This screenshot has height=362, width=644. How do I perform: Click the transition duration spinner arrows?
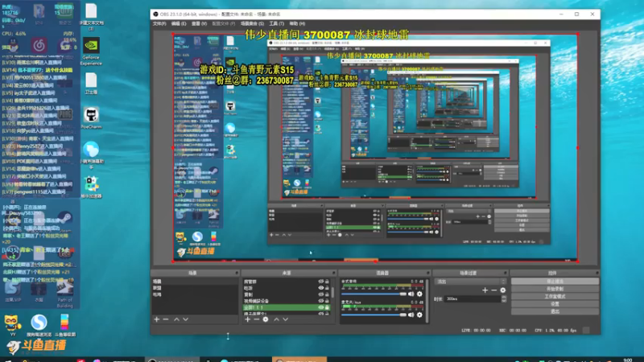point(504,298)
